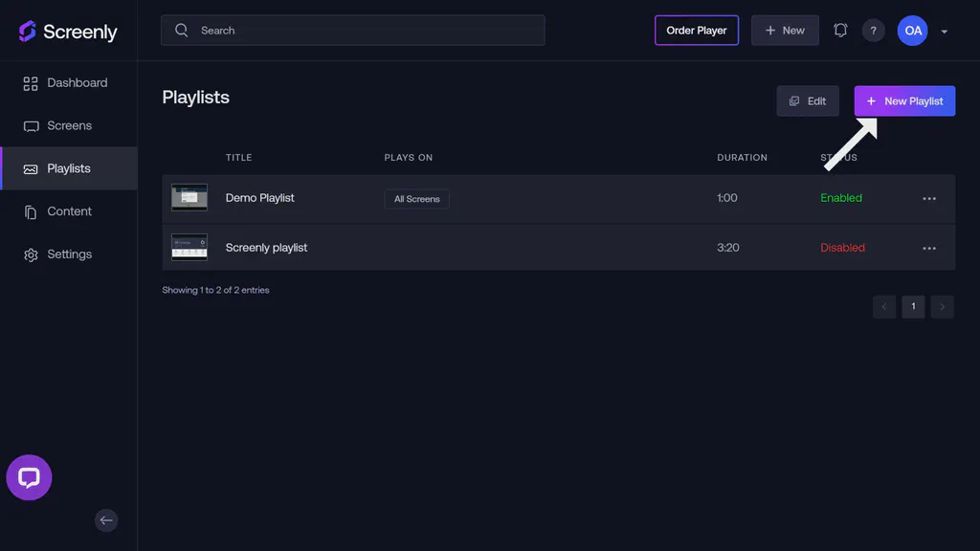Select the Playlists sidebar entry
Screen dimensions: 980x551
click(69, 168)
